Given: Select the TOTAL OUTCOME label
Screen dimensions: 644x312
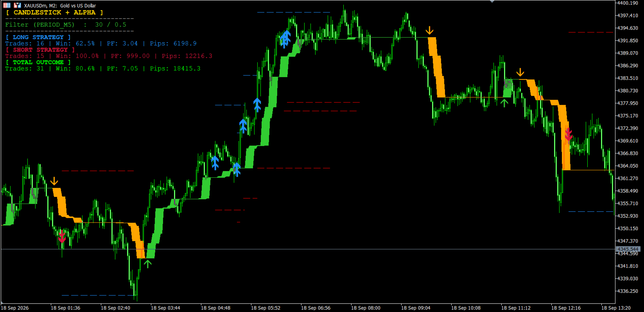Looking at the screenshot, I should click(x=38, y=62).
